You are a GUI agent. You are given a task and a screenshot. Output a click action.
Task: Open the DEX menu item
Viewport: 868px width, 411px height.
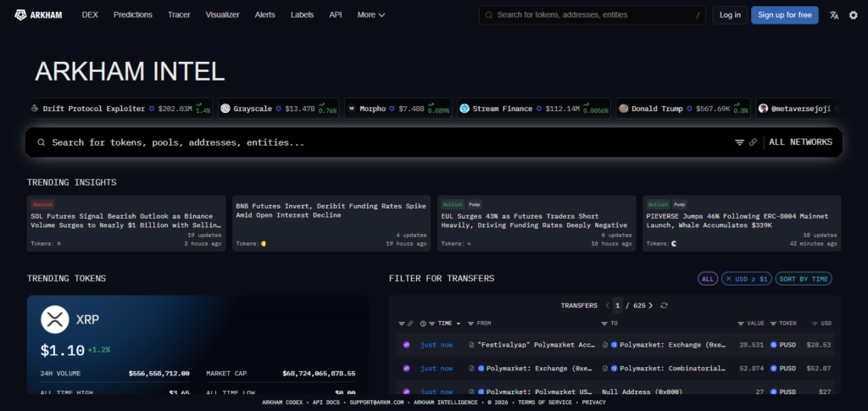point(90,15)
